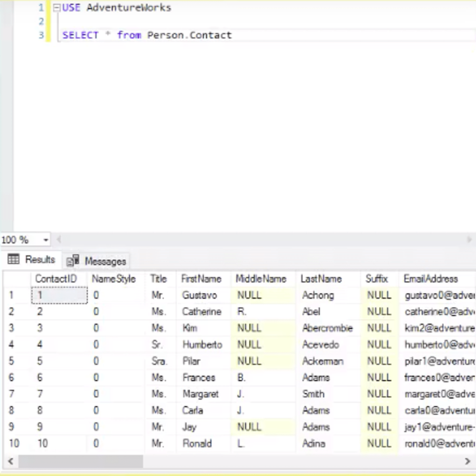This screenshot has height=476, width=476.
Task: Select the 'Adina' last name cell
Action: pos(328,443)
